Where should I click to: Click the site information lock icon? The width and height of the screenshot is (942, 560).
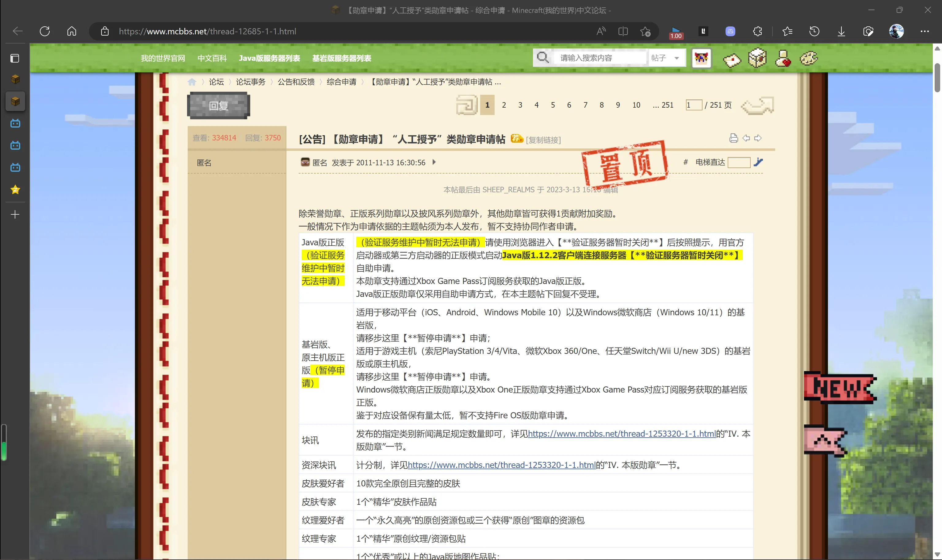105,31
